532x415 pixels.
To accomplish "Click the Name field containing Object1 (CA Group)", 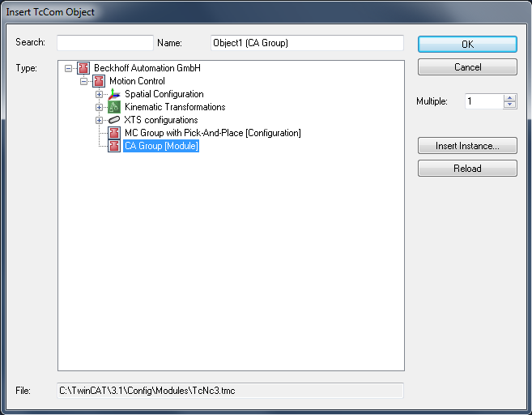I will pos(307,43).
